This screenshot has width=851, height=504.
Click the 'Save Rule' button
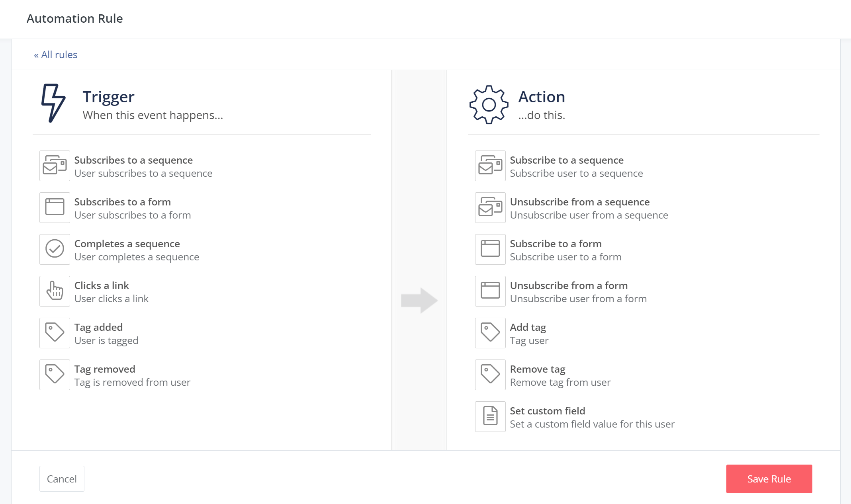click(x=769, y=479)
